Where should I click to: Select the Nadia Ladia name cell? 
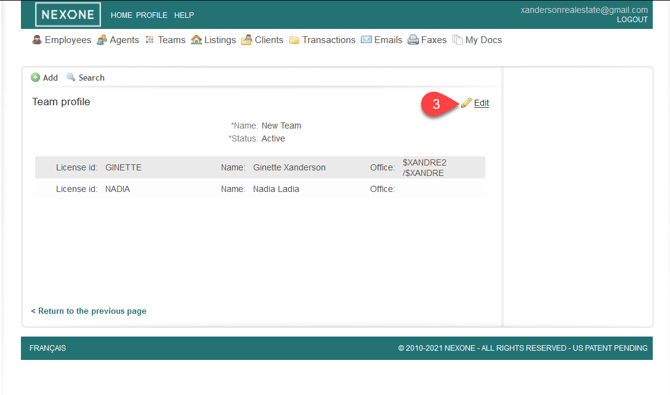[276, 189]
